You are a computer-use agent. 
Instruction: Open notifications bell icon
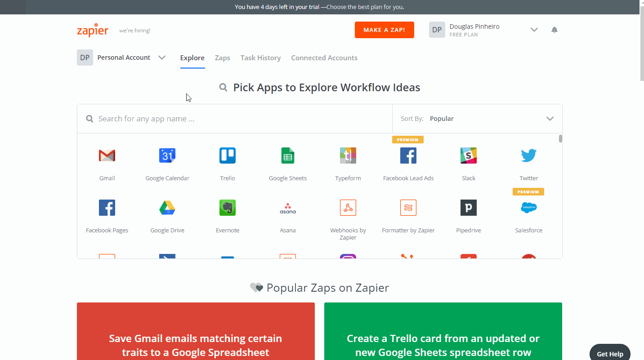coord(555,30)
